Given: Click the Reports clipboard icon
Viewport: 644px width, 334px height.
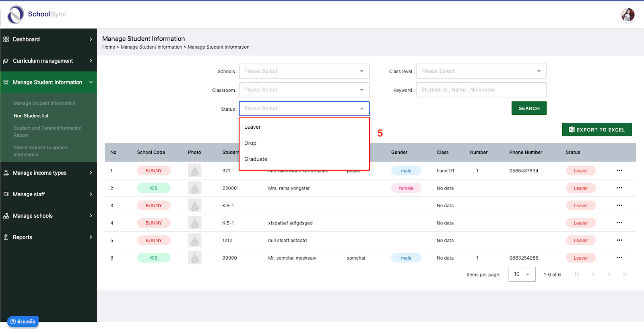Looking at the screenshot, I should point(6,237).
